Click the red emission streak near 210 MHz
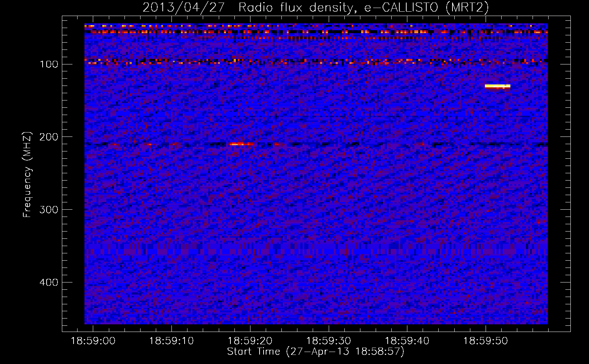This screenshot has width=589, height=364. [241, 144]
